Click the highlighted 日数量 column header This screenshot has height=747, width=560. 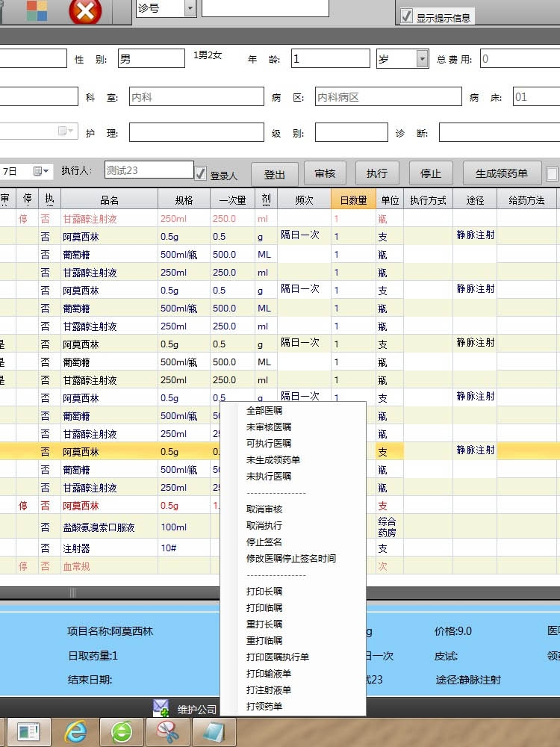click(x=353, y=200)
